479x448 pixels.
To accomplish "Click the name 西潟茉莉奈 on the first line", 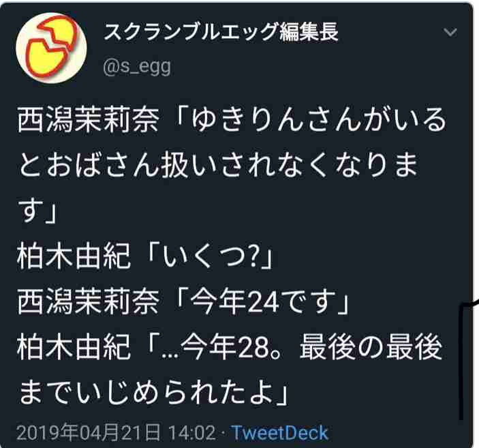I will (88, 119).
